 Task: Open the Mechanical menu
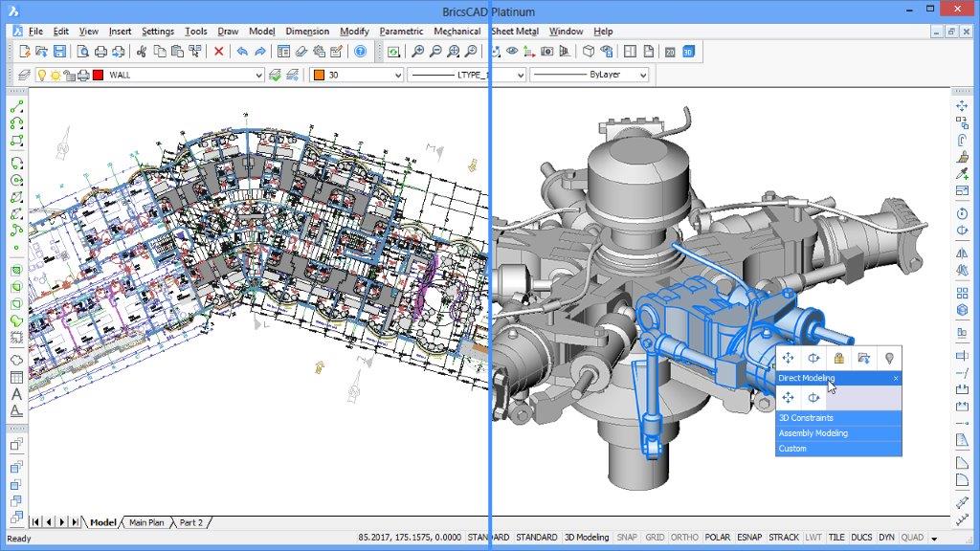coord(457,32)
